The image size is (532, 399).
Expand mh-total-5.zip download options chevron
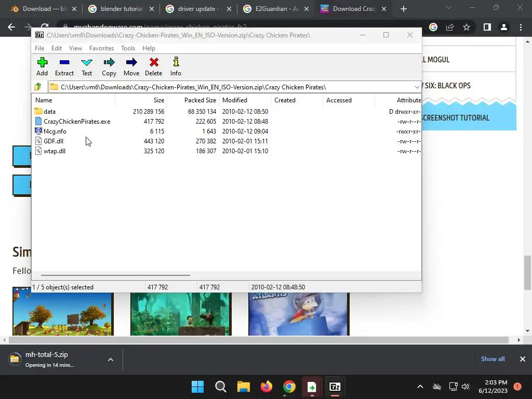point(111,360)
